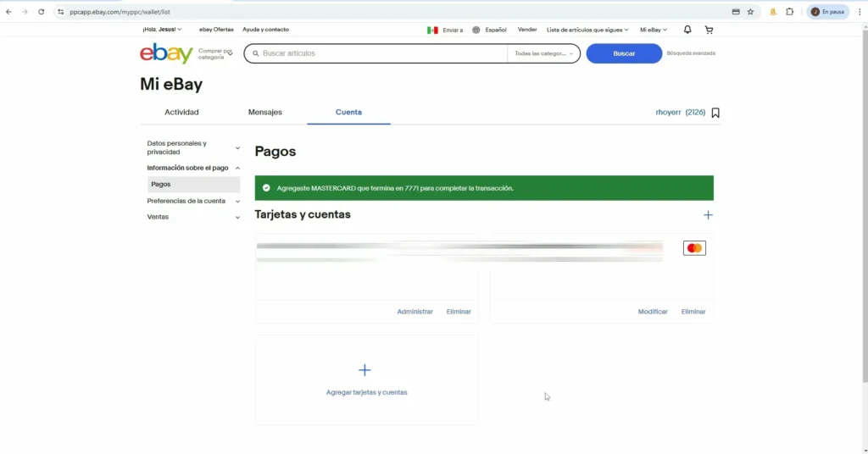Click the page vertical scrollbar
This screenshot has height=454, width=868.
865,205
